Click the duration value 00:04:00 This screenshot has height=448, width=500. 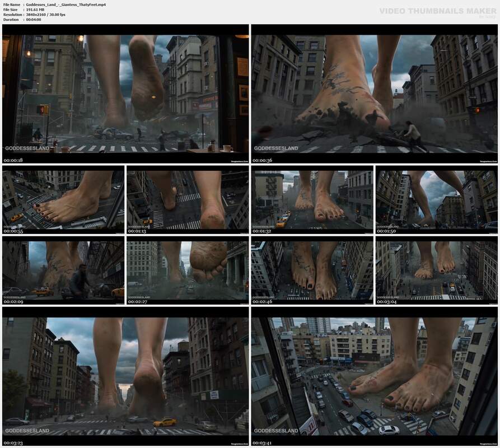click(34, 20)
